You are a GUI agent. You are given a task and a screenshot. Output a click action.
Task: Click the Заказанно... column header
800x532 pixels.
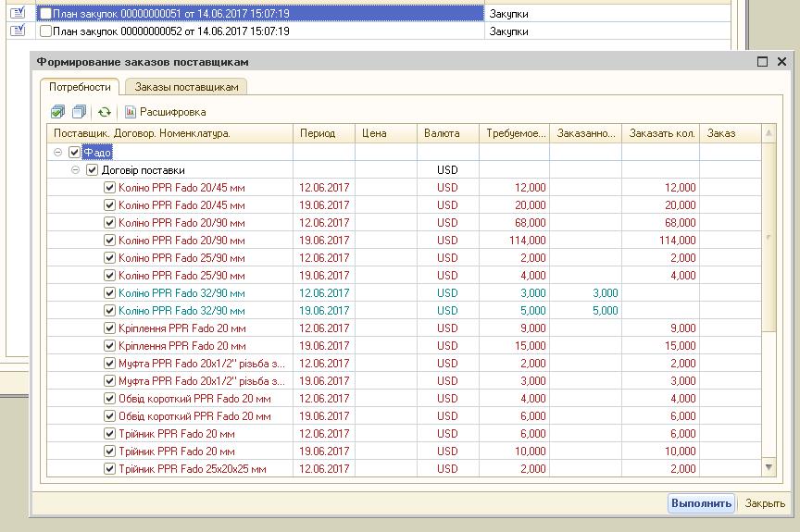point(586,133)
